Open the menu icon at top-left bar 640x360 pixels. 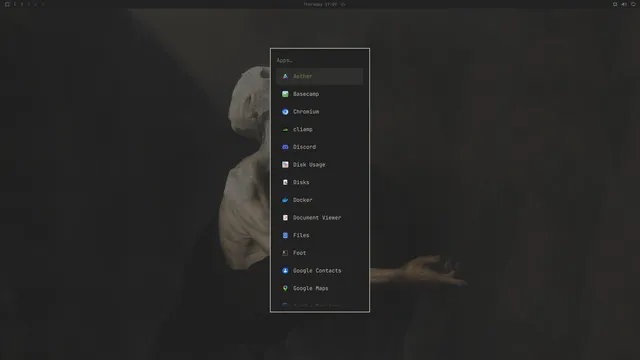pyautogui.click(x=7, y=4)
